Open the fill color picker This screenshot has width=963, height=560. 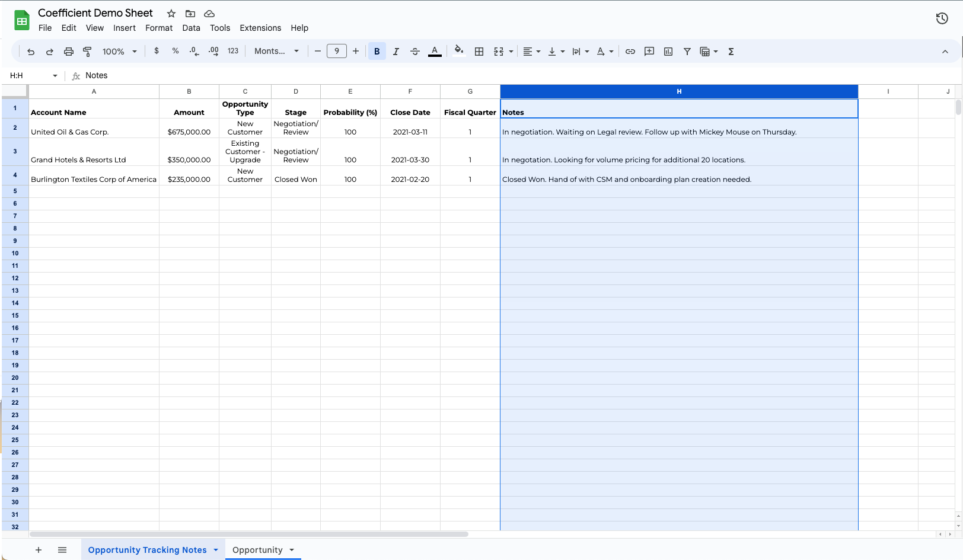458,50
